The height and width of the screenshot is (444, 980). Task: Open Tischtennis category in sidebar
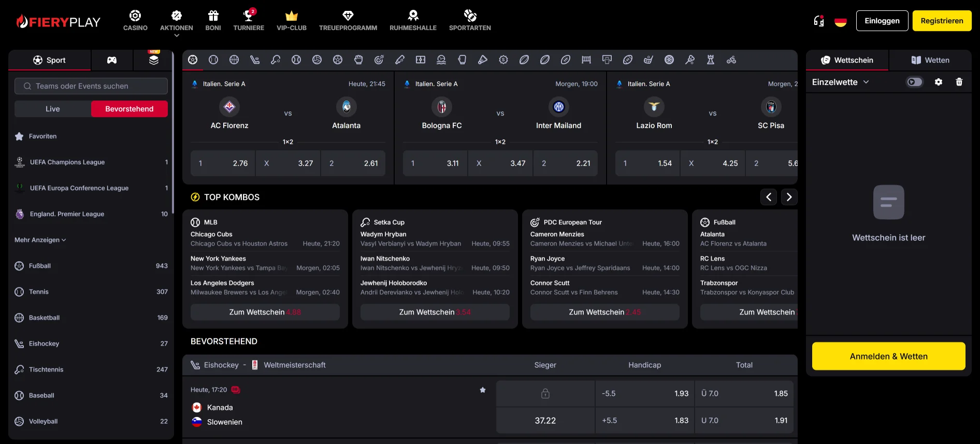[x=91, y=369]
